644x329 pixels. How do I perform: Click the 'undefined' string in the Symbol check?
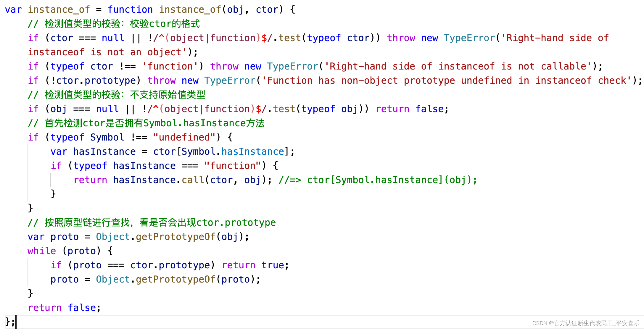(185, 137)
